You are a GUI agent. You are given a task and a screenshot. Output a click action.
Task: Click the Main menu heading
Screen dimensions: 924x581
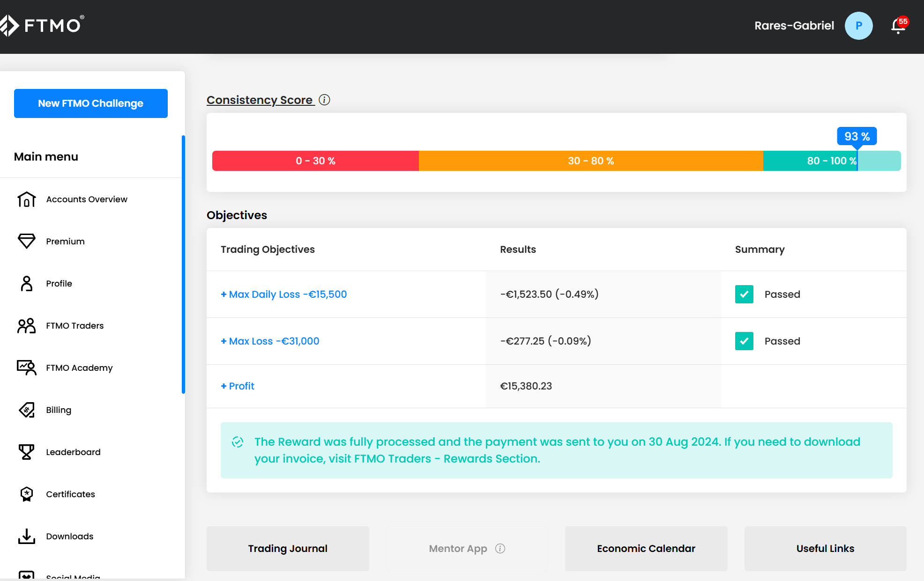click(x=46, y=157)
